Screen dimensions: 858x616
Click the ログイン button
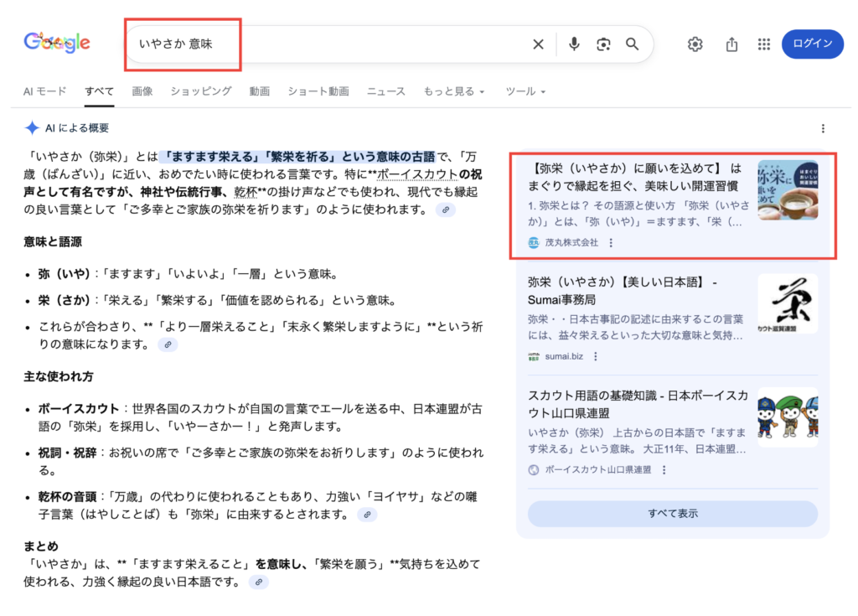812,44
